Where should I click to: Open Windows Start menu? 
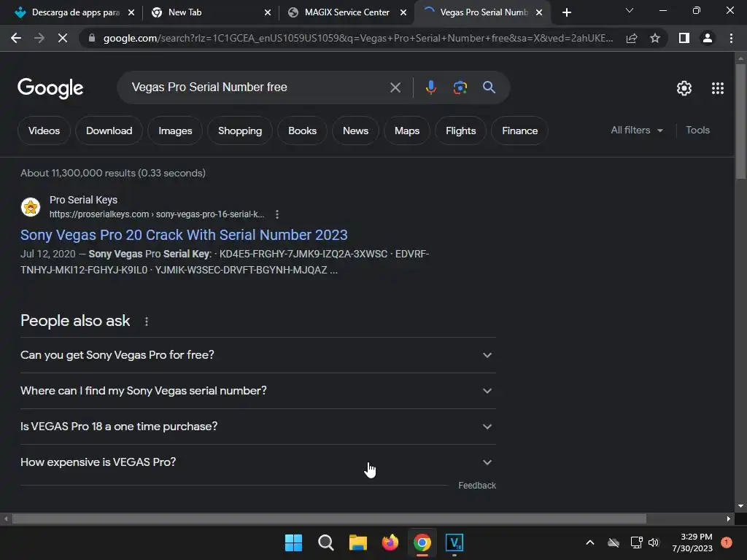293,542
